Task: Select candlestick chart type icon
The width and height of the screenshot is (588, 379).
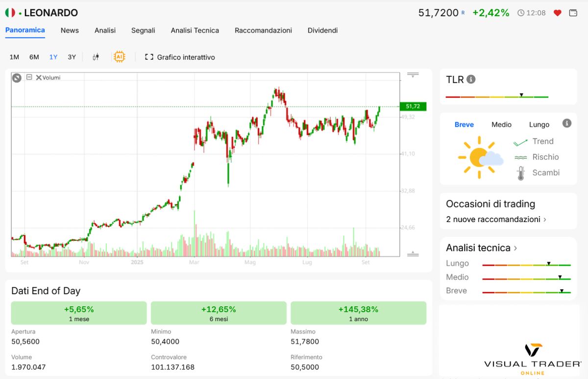Action: (x=96, y=57)
